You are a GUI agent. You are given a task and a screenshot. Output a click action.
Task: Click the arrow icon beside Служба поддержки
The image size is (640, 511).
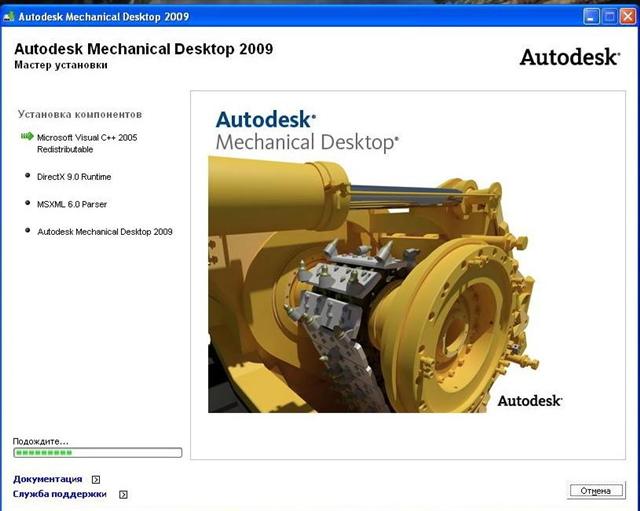(123, 495)
